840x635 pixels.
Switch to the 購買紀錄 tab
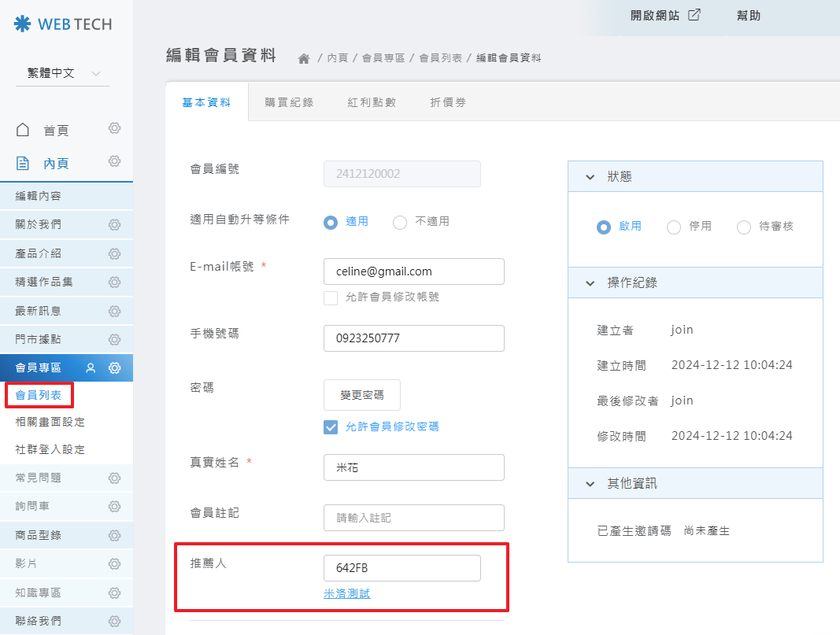point(289,102)
